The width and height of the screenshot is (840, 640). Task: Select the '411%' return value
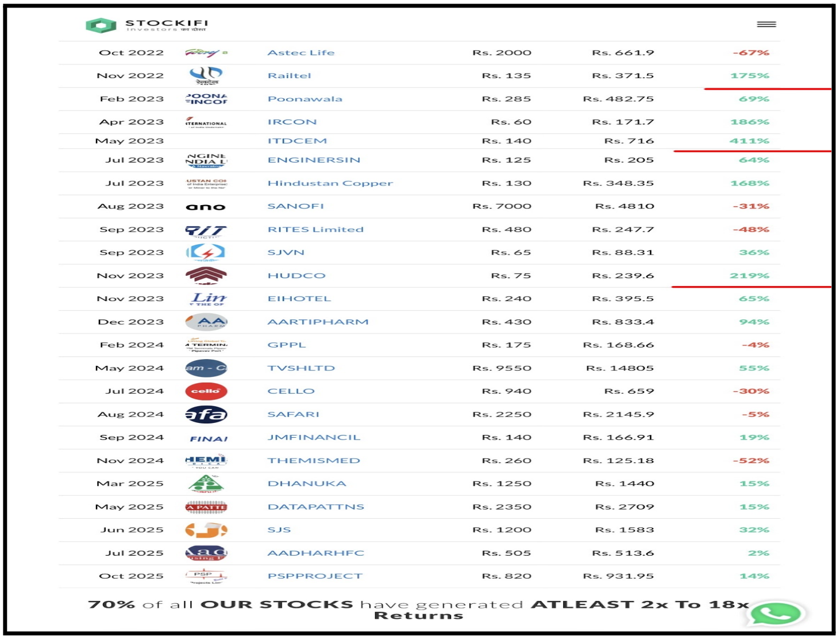[749, 141]
